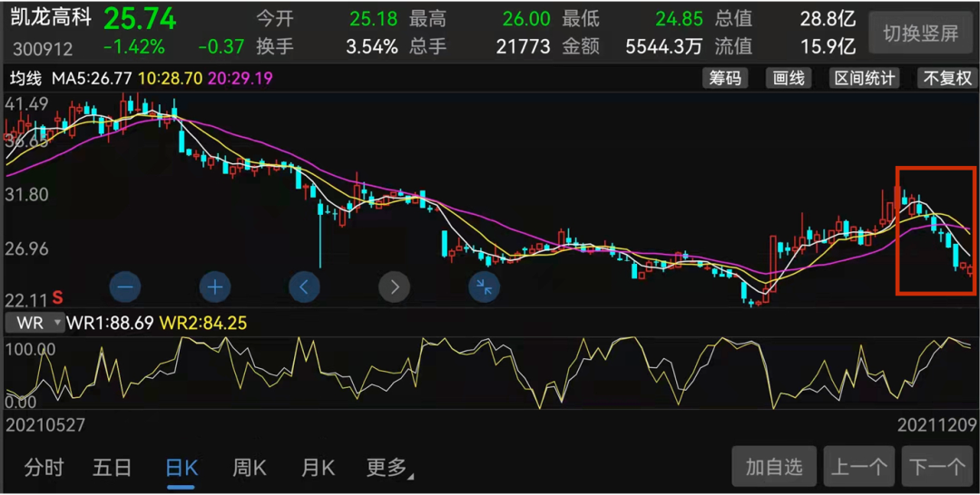Toggle the 不复权 adjustment setting
The width and height of the screenshot is (980, 495).
(x=947, y=79)
